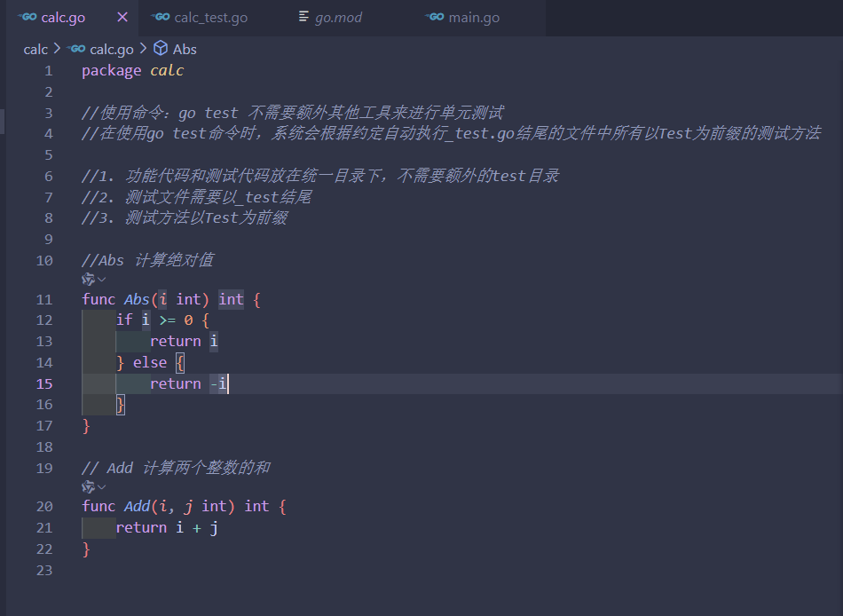Click the file icon on go.mod tab

click(x=303, y=17)
